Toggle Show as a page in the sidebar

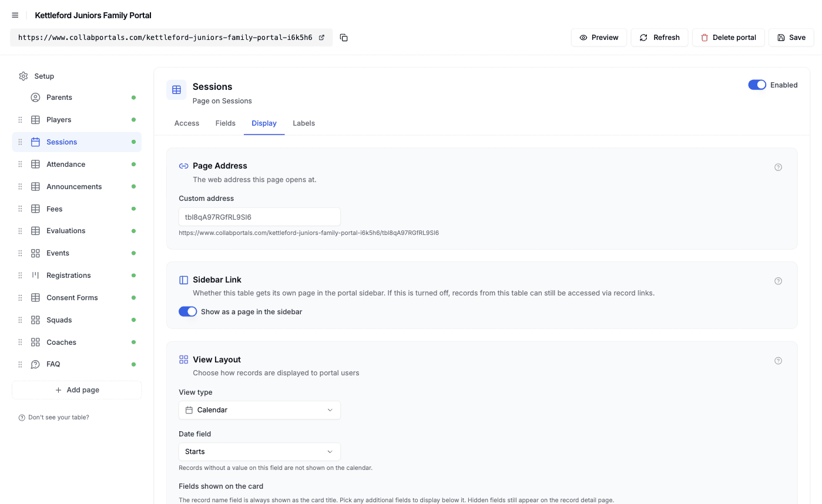click(x=187, y=312)
